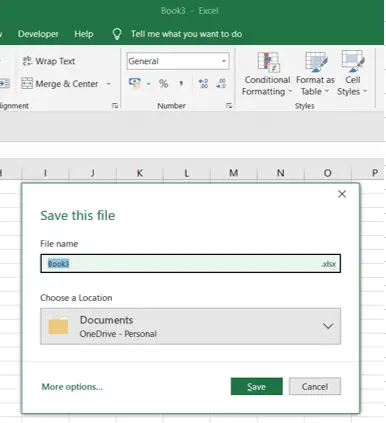Open Alignment settings dialog launcher
The width and height of the screenshot is (386, 423).
[115, 106]
